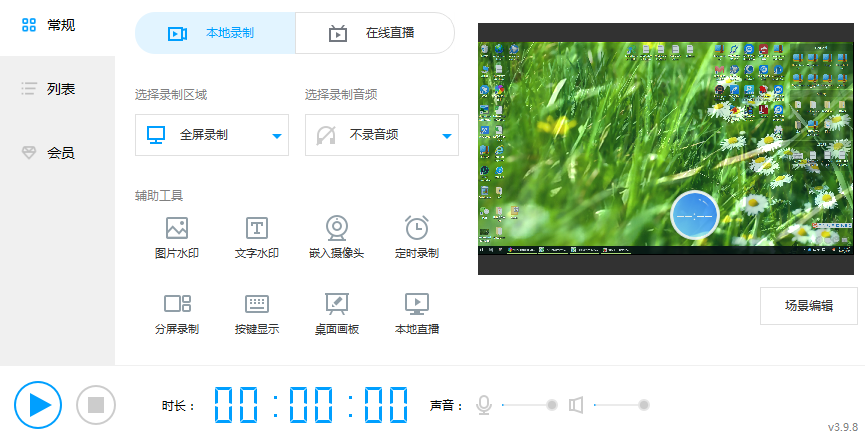The height and width of the screenshot is (432, 867).
Task: Open the 按键显示 keystroke display tool
Action: [x=257, y=314]
